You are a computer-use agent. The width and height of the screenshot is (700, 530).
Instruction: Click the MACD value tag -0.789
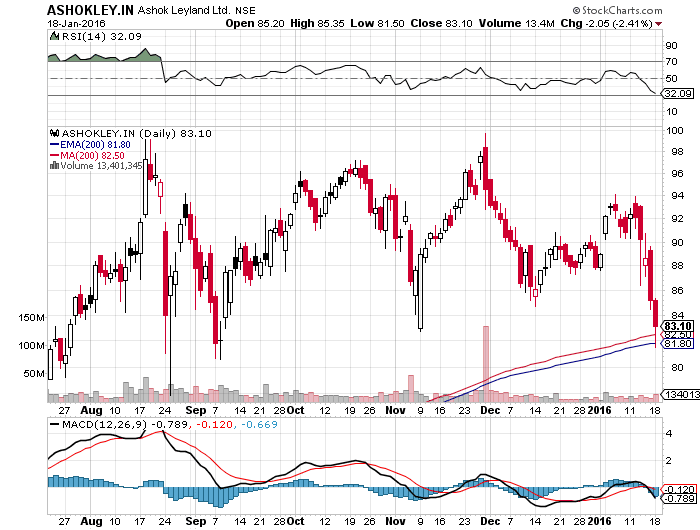pyautogui.click(x=680, y=498)
